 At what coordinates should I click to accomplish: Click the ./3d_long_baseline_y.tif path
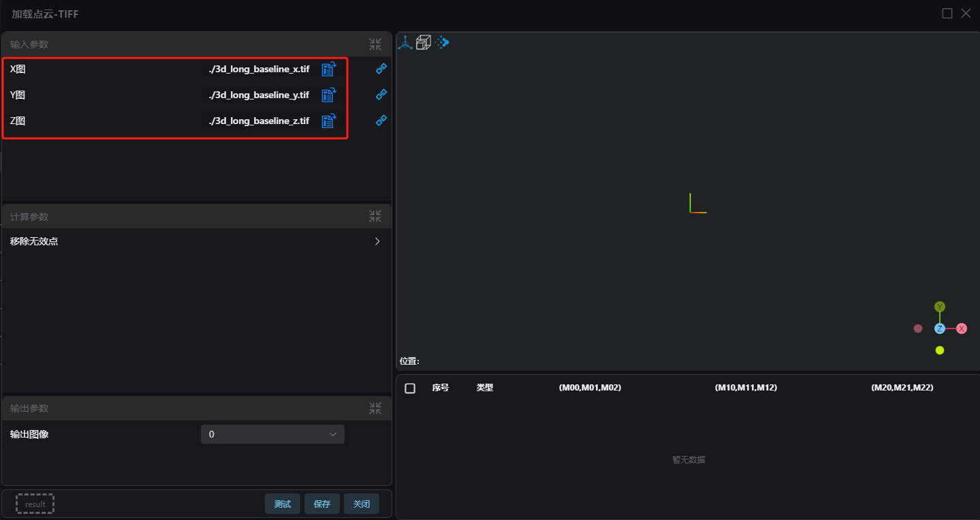click(259, 95)
